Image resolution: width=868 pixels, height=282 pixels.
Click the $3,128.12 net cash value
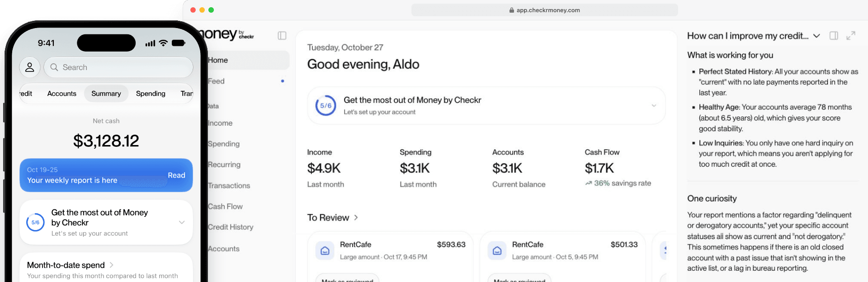(106, 141)
